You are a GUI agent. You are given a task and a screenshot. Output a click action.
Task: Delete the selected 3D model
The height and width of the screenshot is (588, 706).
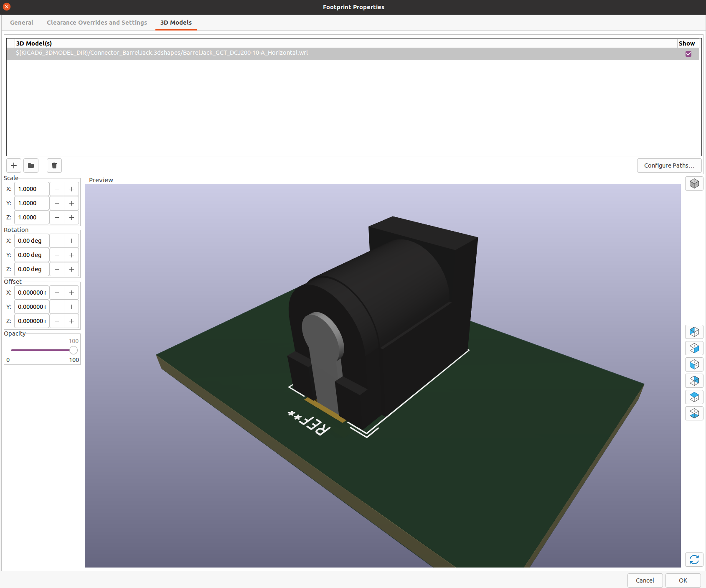[54, 165]
